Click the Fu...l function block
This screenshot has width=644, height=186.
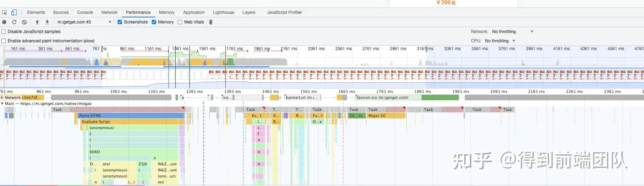pos(317,116)
